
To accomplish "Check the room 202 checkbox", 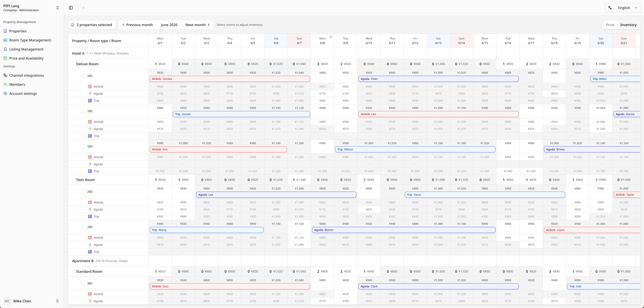I will (x=83, y=227).
